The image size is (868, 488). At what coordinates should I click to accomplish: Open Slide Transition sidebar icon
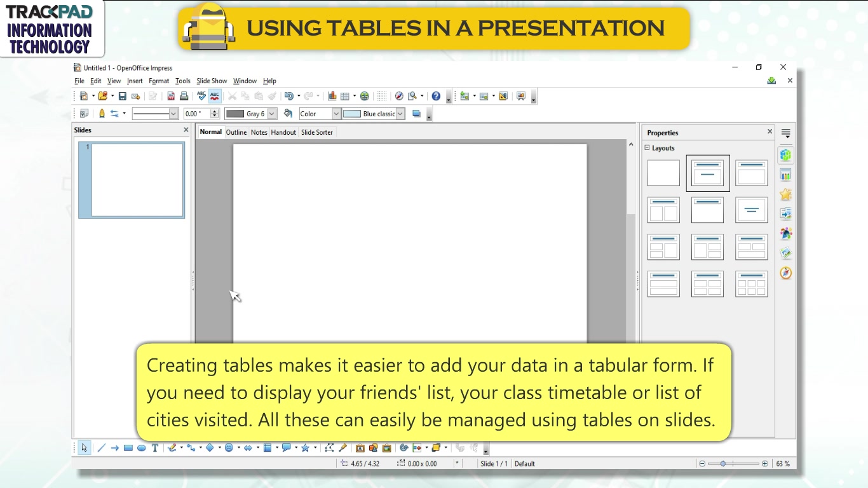786,214
